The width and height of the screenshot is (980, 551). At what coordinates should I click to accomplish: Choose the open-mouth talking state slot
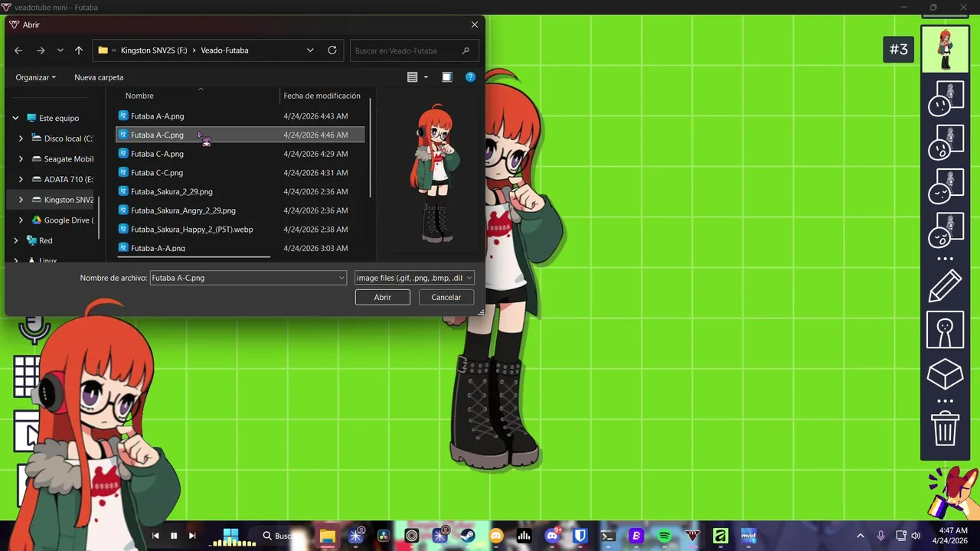click(945, 142)
